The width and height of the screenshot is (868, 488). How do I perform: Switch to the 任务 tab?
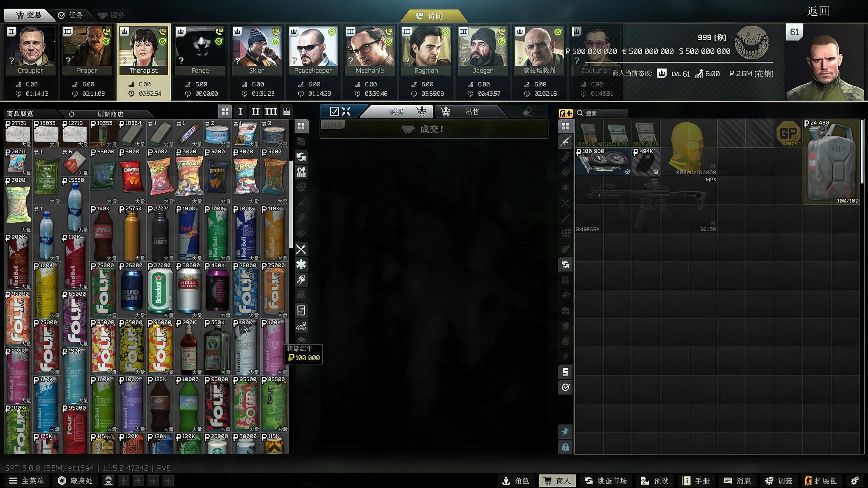(x=70, y=15)
